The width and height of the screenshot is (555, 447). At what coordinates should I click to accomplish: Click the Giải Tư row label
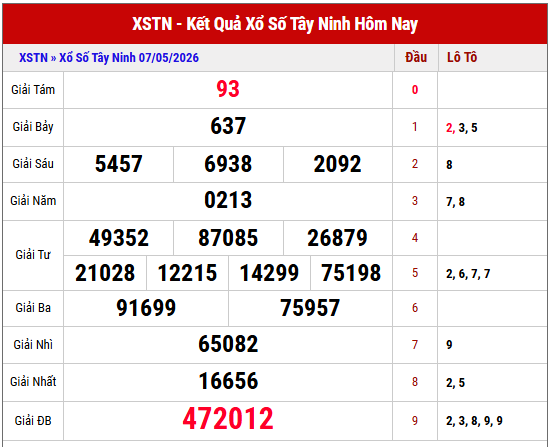click(x=33, y=255)
